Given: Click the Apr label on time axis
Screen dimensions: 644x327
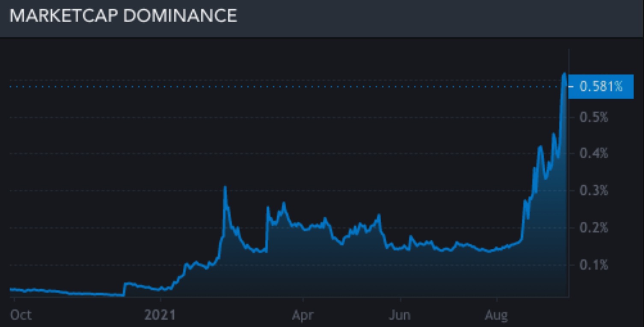Looking at the screenshot, I should point(303,315).
